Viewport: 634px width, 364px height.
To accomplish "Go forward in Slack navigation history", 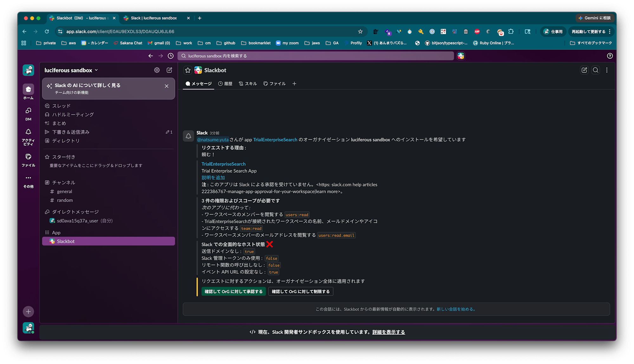I will 161,56.
